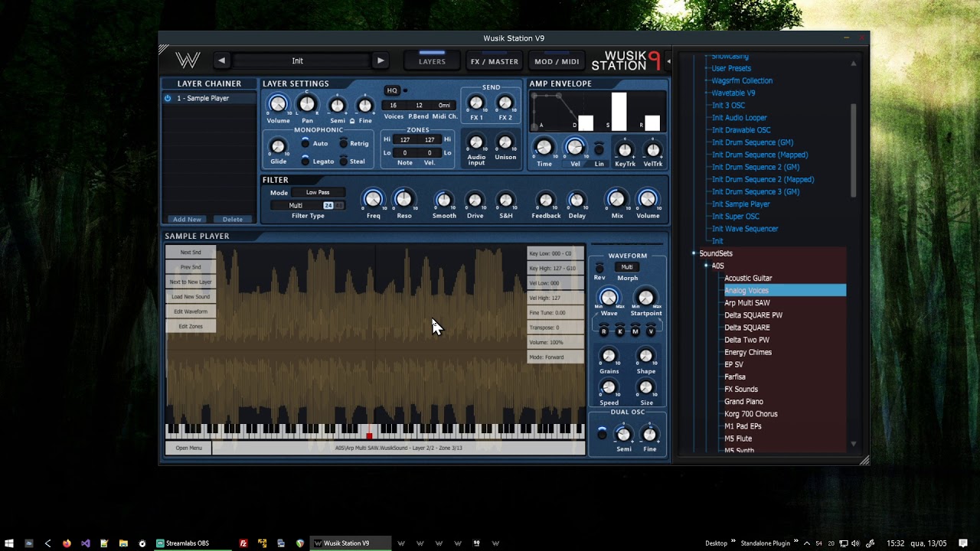This screenshot has width=980, height=551.
Task: Click the FX 2 send knob
Action: [505, 103]
